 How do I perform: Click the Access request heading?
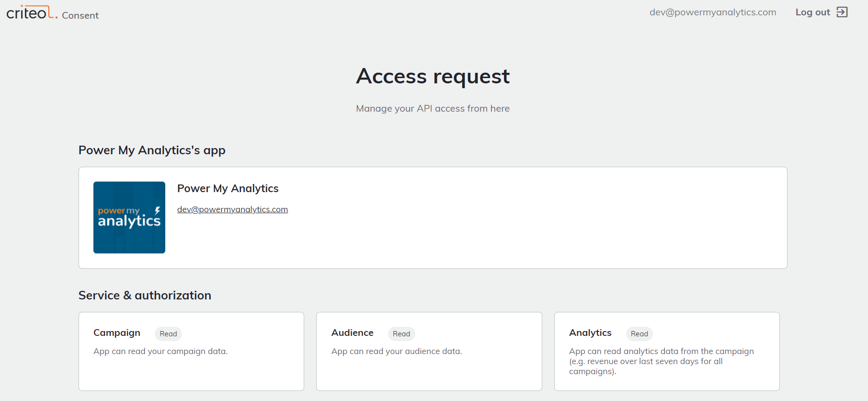433,76
